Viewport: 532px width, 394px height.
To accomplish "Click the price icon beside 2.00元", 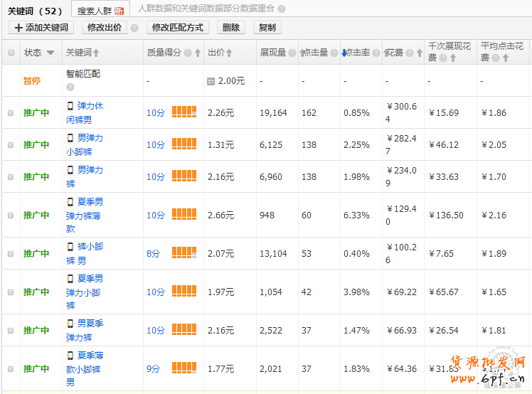I will (x=211, y=81).
